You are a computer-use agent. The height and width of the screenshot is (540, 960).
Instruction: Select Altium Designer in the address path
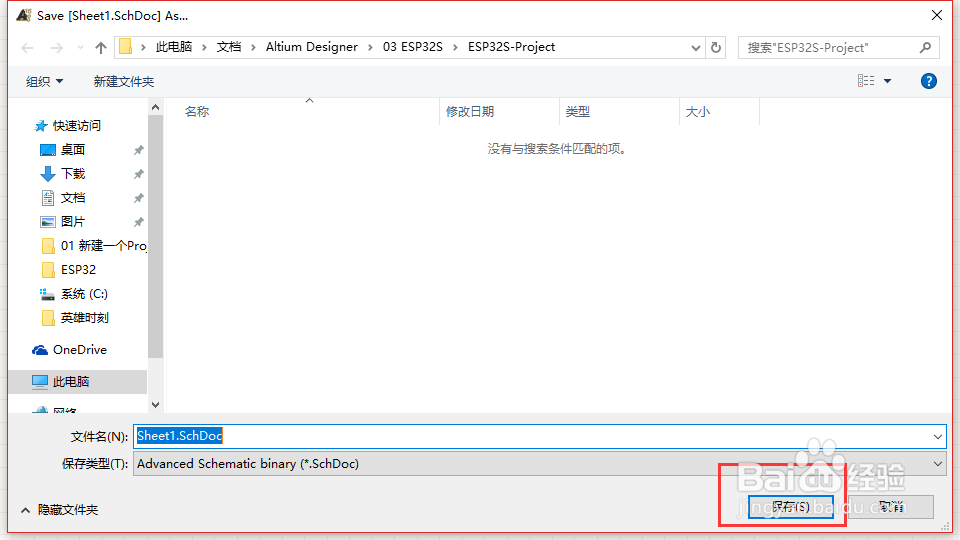pyautogui.click(x=312, y=47)
